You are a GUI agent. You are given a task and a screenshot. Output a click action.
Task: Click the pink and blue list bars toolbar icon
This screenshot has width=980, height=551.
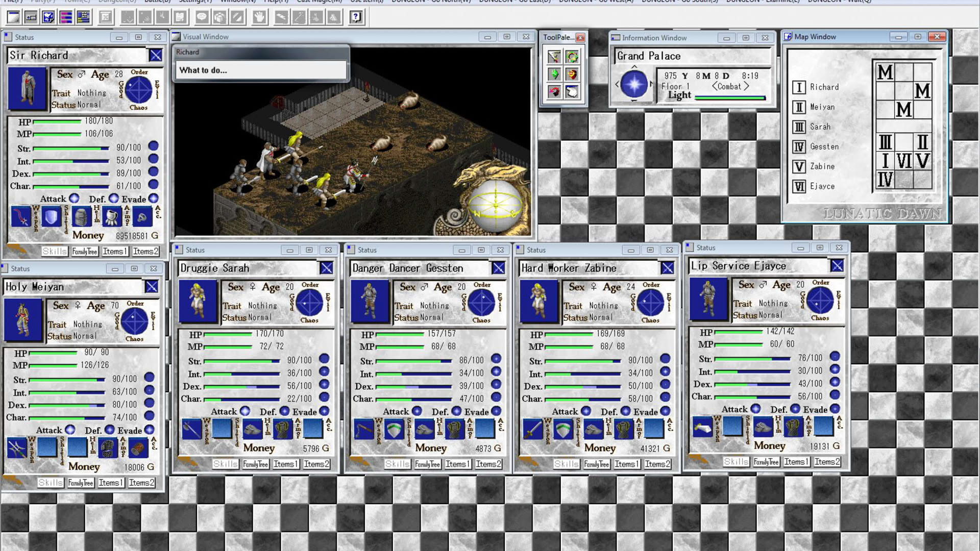[66, 17]
